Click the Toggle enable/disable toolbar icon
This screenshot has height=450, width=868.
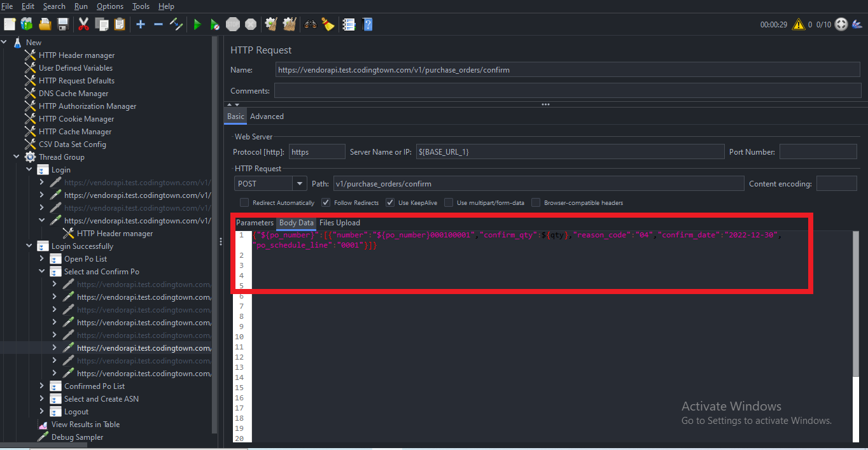[x=176, y=24]
